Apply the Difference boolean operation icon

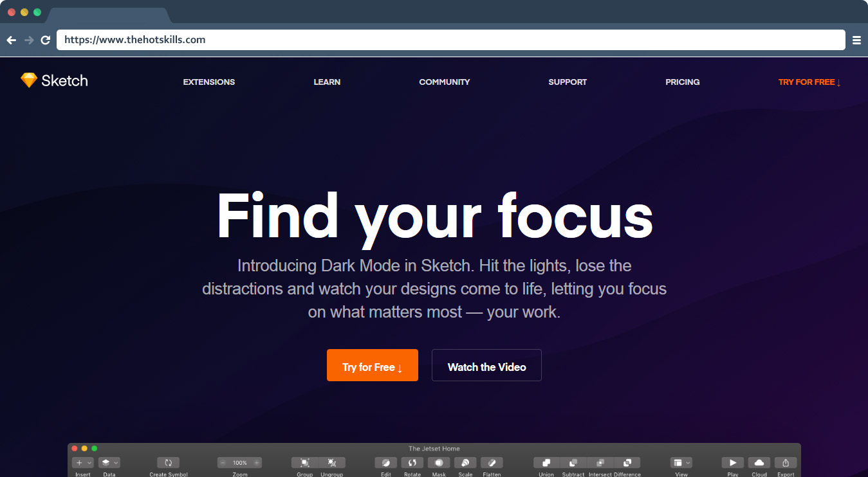pyautogui.click(x=627, y=463)
